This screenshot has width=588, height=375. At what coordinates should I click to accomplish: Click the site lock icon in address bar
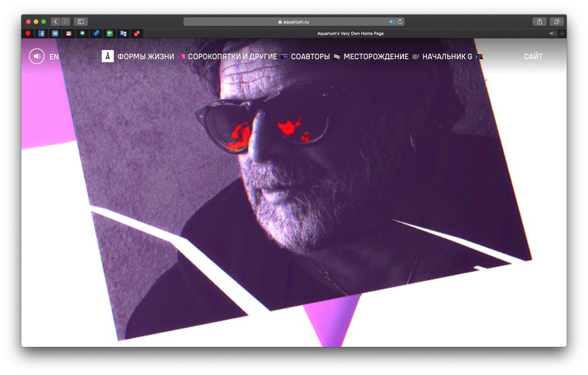tap(280, 22)
